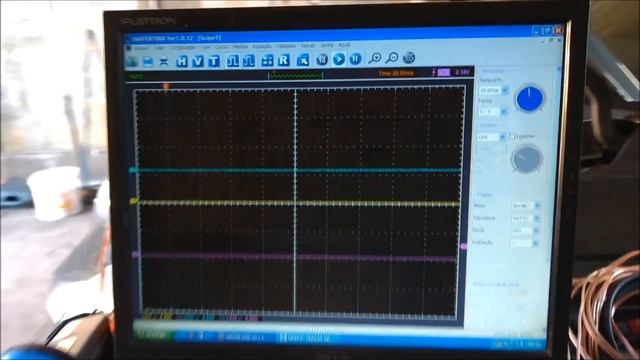Expand the trigger source dropdown
Screen dimensions: 640x360
point(536,231)
